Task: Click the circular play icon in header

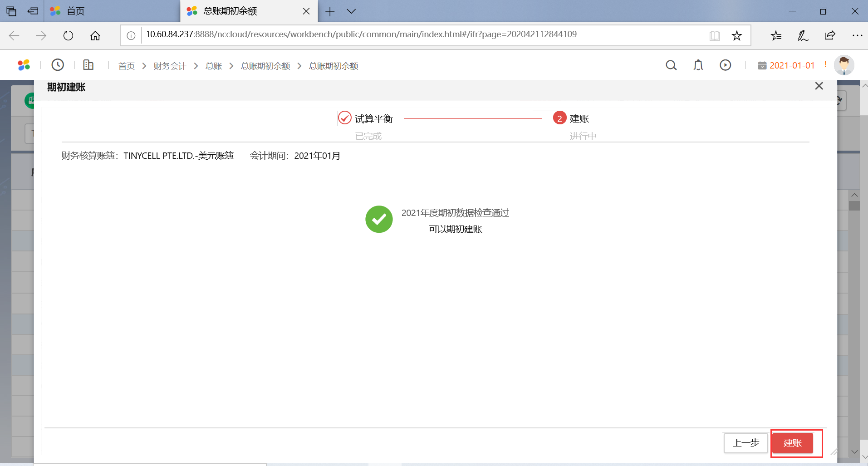Action: [725, 65]
